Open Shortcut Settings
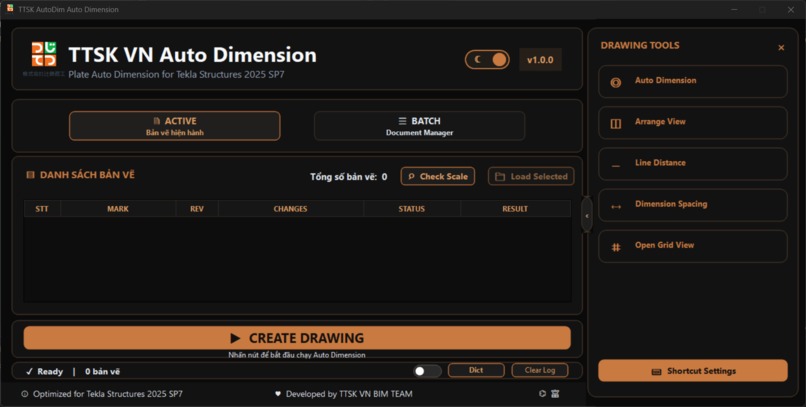The height and width of the screenshot is (407, 806). click(692, 371)
